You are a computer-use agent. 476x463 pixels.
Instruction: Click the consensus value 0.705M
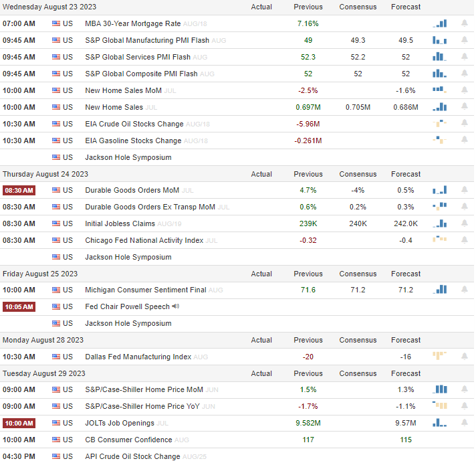(x=358, y=107)
